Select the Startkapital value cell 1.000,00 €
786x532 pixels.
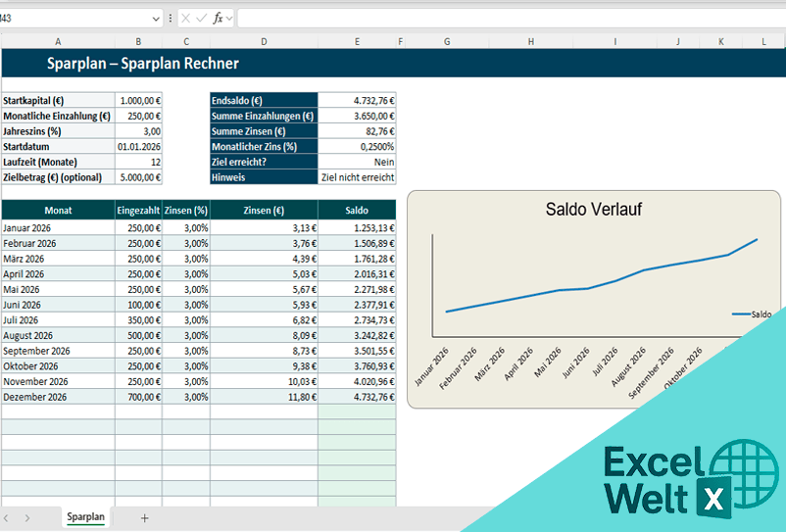click(x=138, y=100)
